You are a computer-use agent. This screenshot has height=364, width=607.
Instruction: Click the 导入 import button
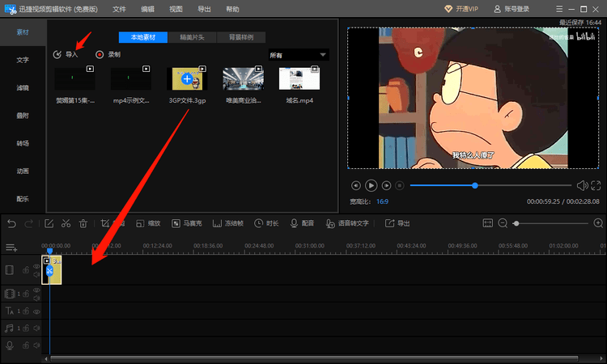[x=66, y=54]
